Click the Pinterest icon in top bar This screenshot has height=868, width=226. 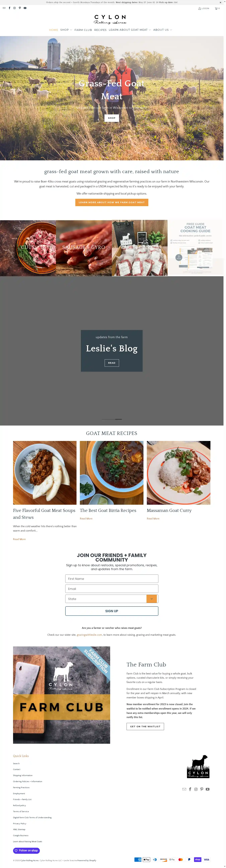[x=20, y=8]
